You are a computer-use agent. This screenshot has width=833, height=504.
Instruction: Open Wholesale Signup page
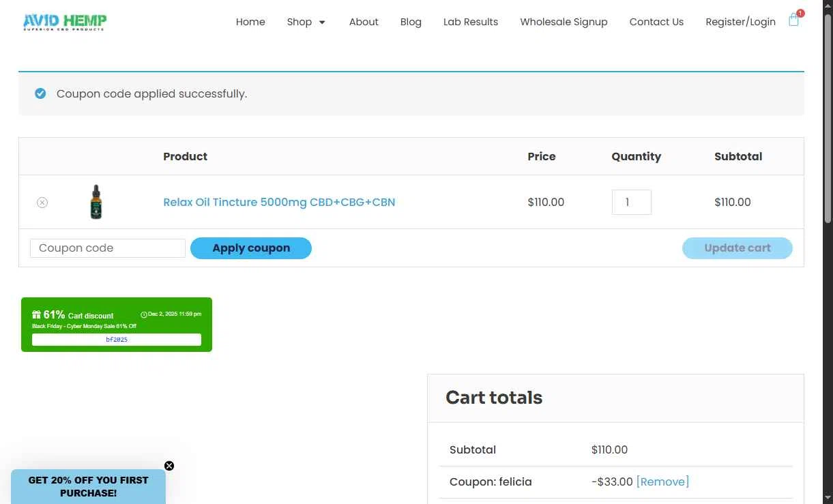click(x=564, y=22)
